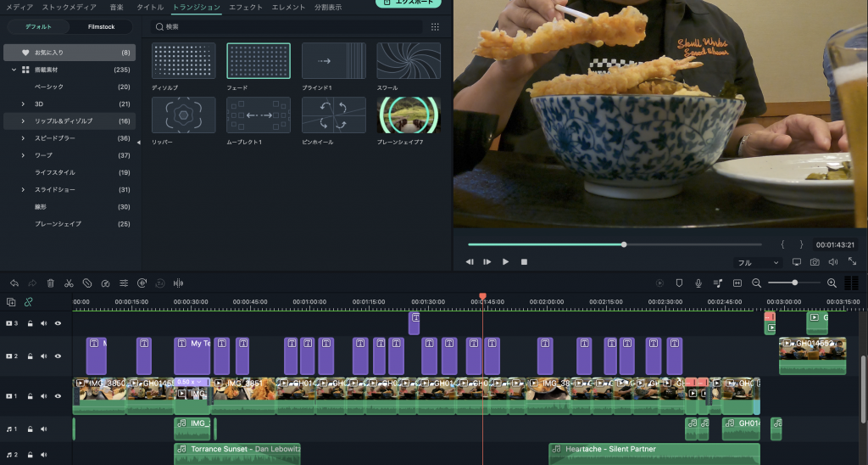Open the メディア tab
This screenshot has height=465, width=868.
19,7
